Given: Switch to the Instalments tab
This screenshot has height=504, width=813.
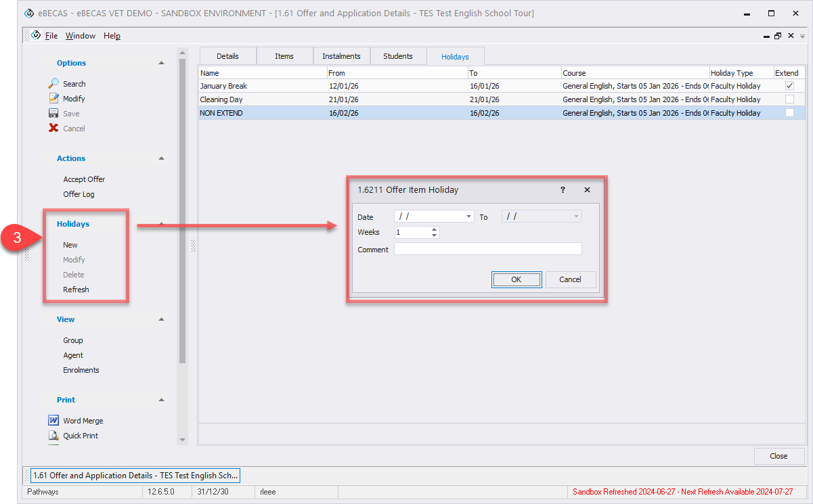Looking at the screenshot, I should (341, 56).
